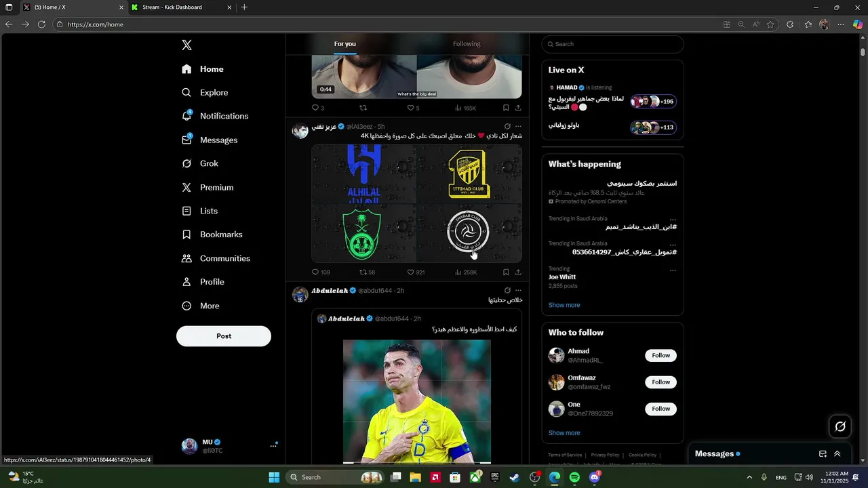Open account menu for MU @ii0TC
868x488 pixels.
click(229, 446)
